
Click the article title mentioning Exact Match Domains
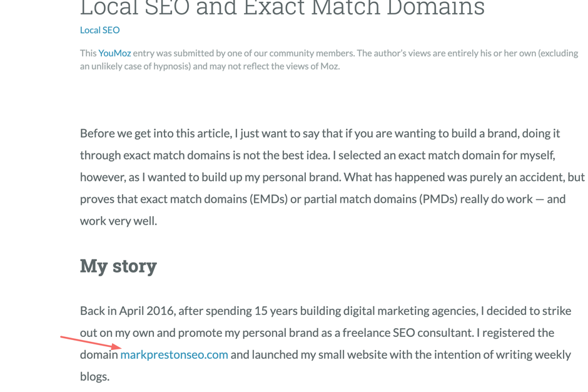[x=282, y=8]
